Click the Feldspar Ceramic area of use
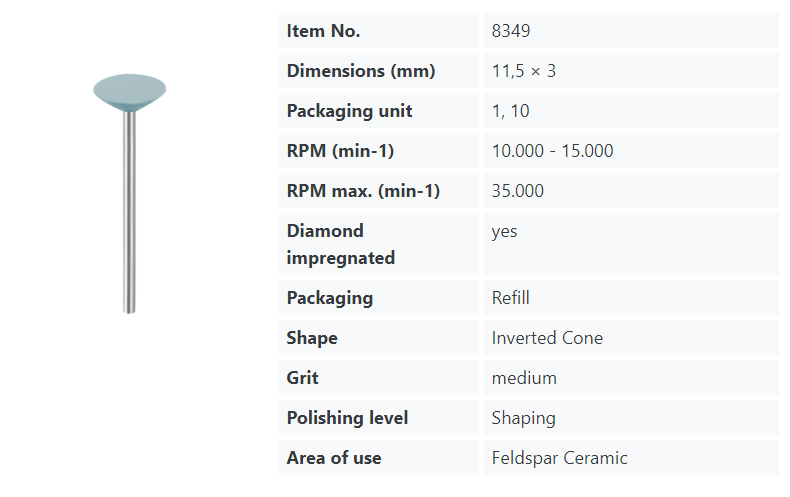The height and width of the screenshot is (497, 790). (x=559, y=458)
